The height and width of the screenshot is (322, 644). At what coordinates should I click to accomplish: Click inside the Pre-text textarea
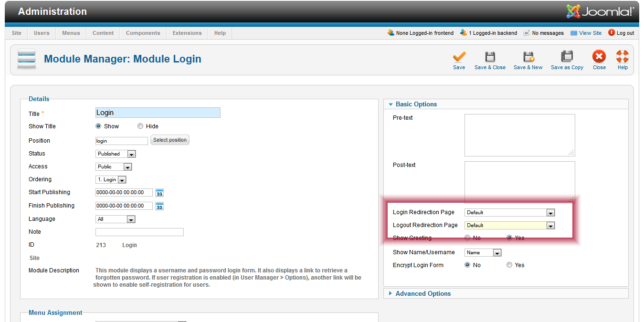pyautogui.click(x=519, y=135)
